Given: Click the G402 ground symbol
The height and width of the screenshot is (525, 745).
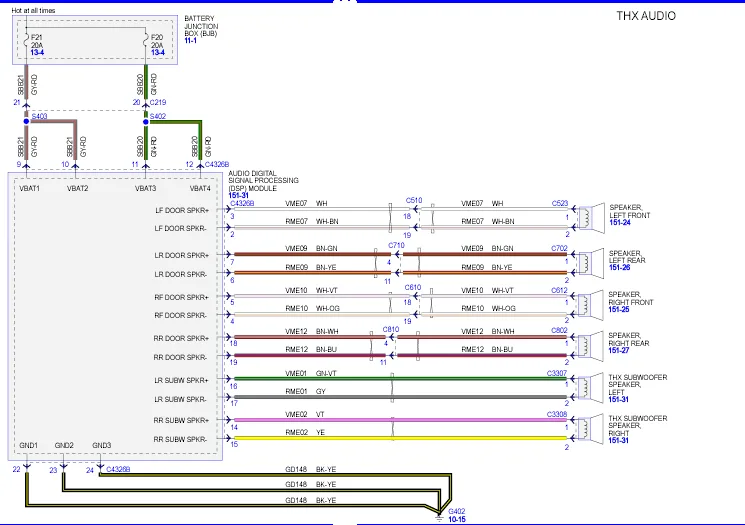Looking at the screenshot, I should 439,518.
